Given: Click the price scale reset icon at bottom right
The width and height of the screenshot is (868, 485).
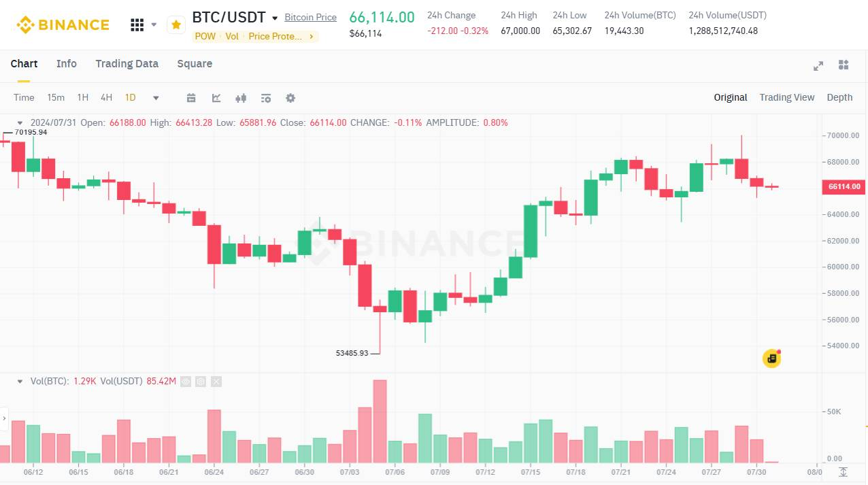Looking at the screenshot, I should pos(844,472).
